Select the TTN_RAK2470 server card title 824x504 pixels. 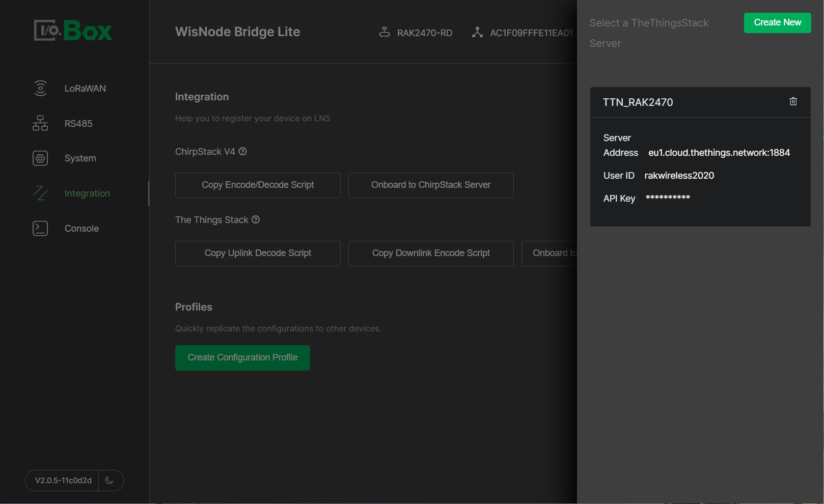(x=638, y=102)
